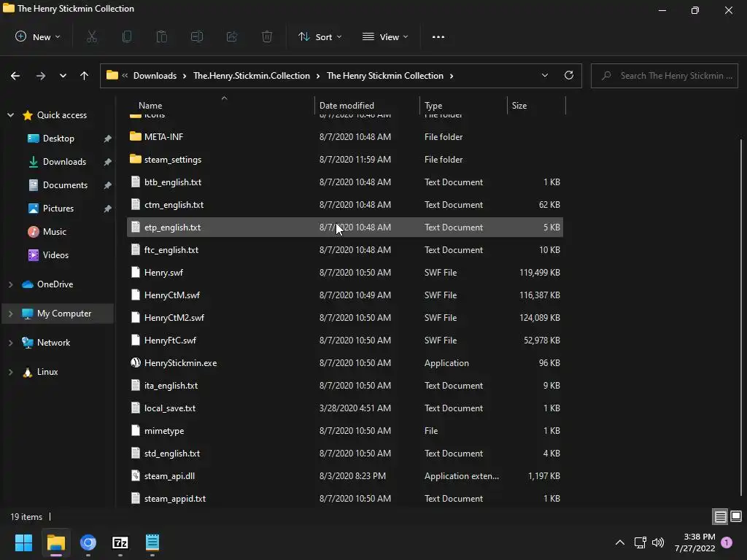The width and height of the screenshot is (747, 560).
Task: Click the Search The Henry Stickmin field
Action: pos(664,76)
